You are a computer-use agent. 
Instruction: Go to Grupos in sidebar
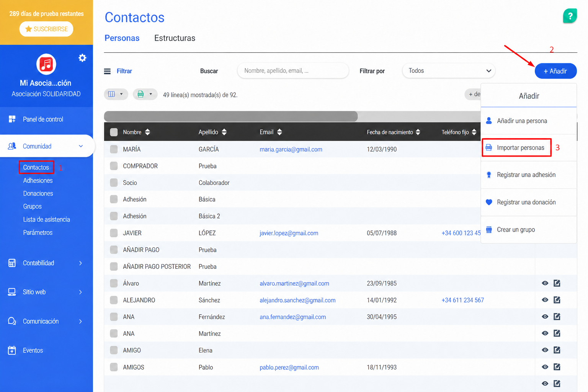pyautogui.click(x=32, y=206)
